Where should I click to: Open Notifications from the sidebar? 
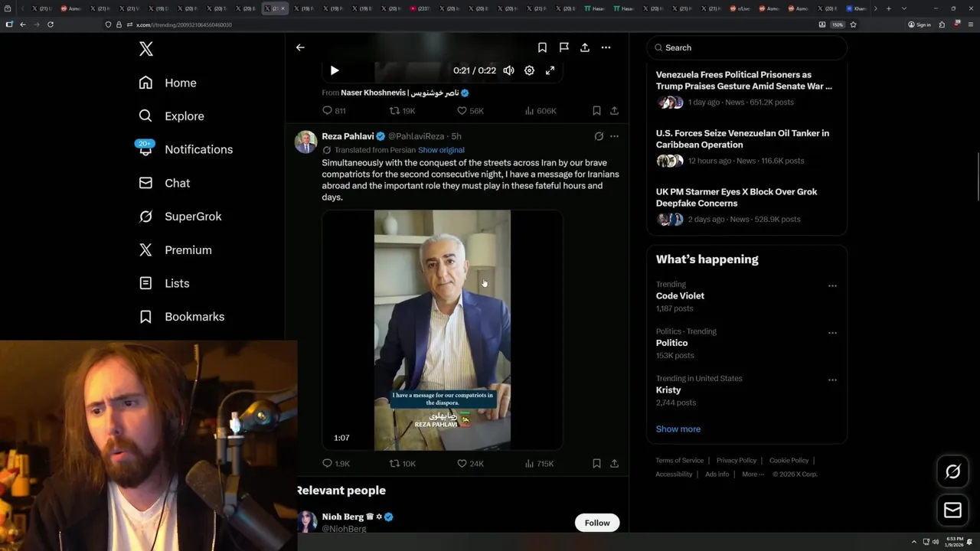click(185, 149)
